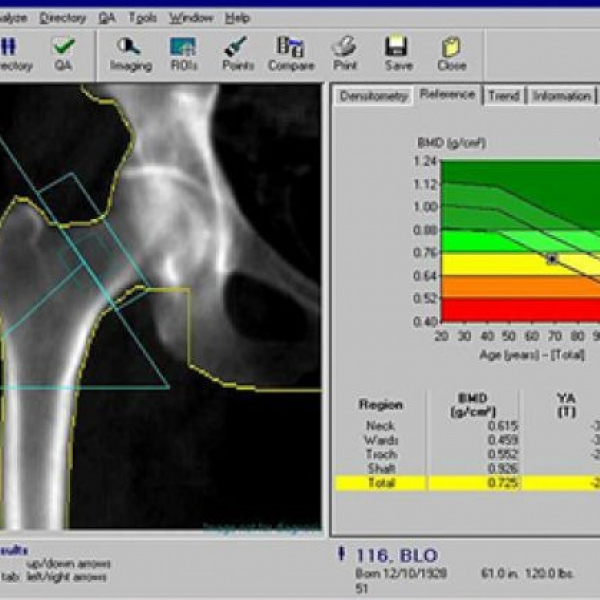Open the Window menu
This screenshot has height=600, width=600.
click(x=191, y=18)
